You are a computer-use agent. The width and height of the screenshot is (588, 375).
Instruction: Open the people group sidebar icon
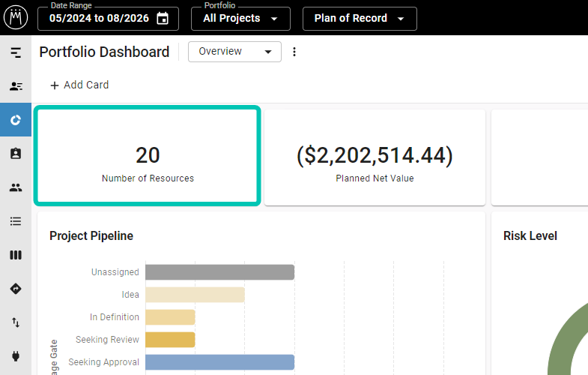pyautogui.click(x=16, y=187)
